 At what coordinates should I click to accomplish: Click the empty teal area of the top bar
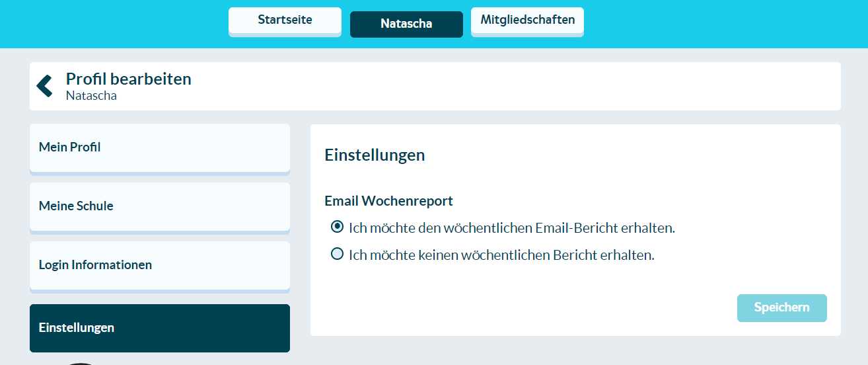[727, 24]
